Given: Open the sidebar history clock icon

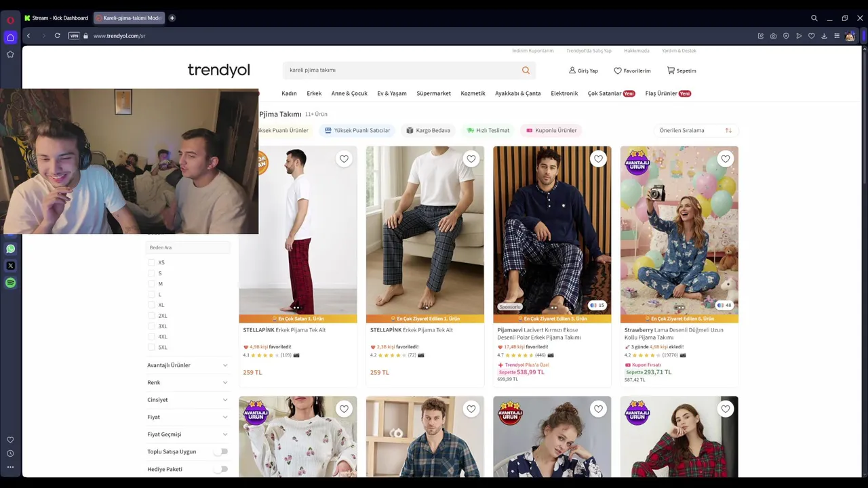Looking at the screenshot, I should pos(10,453).
